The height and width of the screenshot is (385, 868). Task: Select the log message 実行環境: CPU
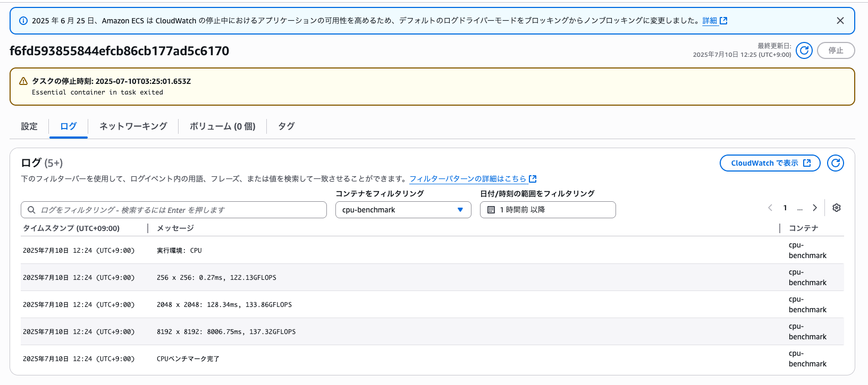179,251
